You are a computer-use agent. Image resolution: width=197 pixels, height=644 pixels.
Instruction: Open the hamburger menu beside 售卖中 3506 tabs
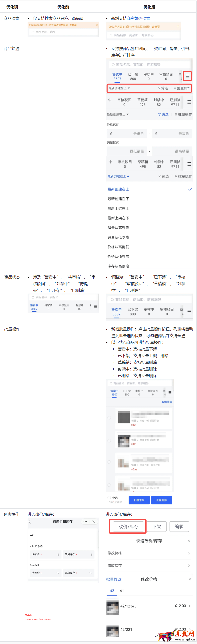[96, 306]
